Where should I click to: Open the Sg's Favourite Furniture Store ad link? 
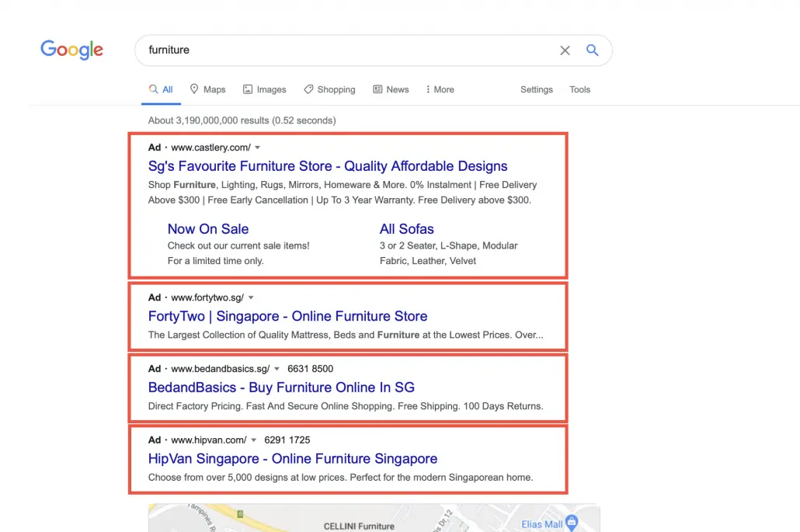pos(328,166)
